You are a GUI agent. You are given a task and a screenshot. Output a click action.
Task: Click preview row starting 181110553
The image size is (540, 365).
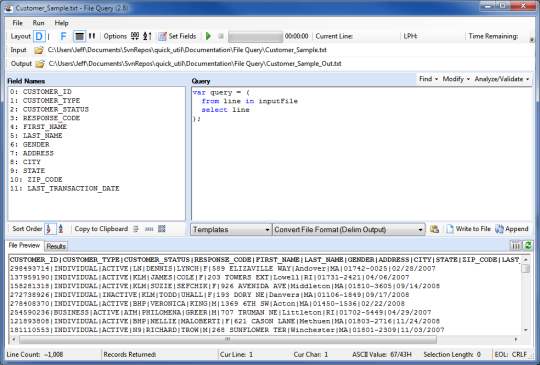227,330
